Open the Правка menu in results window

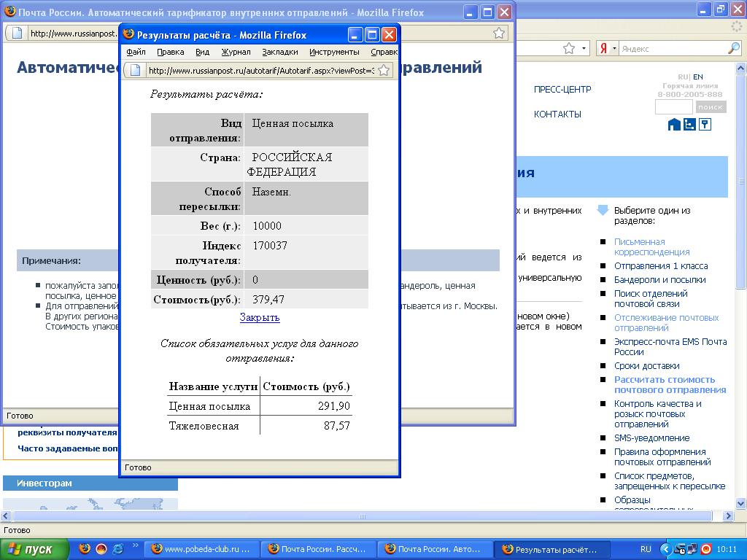coord(170,52)
